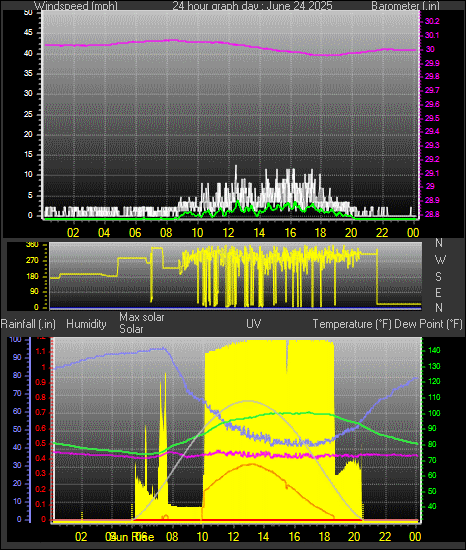Click the 270 tick on wind direction axis

tap(32, 261)
